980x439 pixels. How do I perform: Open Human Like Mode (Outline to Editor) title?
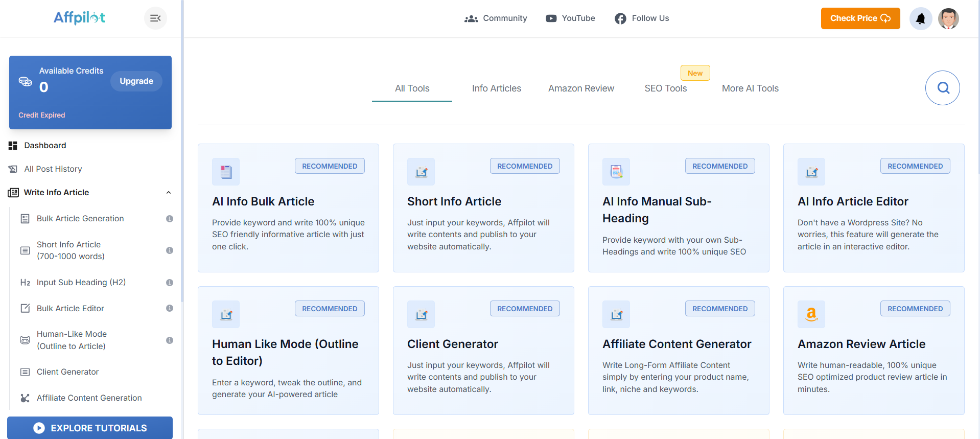[x=285, y=353]
